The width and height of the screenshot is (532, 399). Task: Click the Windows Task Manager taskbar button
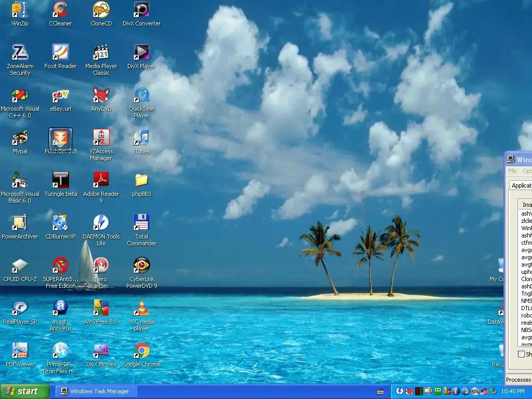(x=96, y=391)
